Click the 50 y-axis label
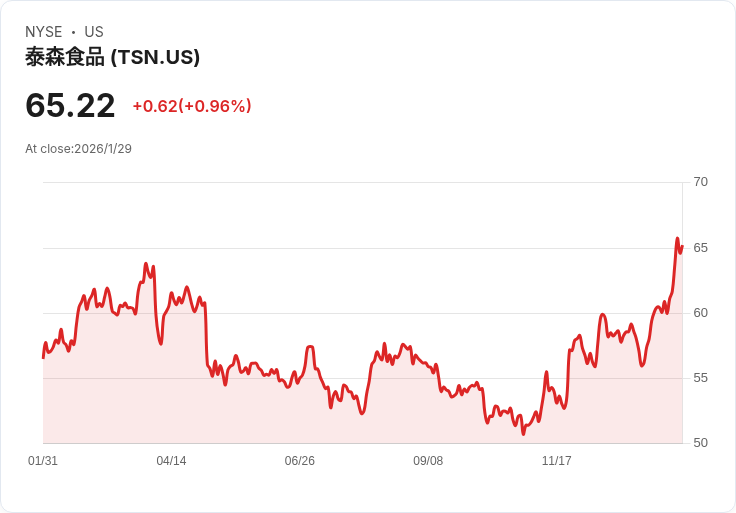736x513 pixels. 701,443
